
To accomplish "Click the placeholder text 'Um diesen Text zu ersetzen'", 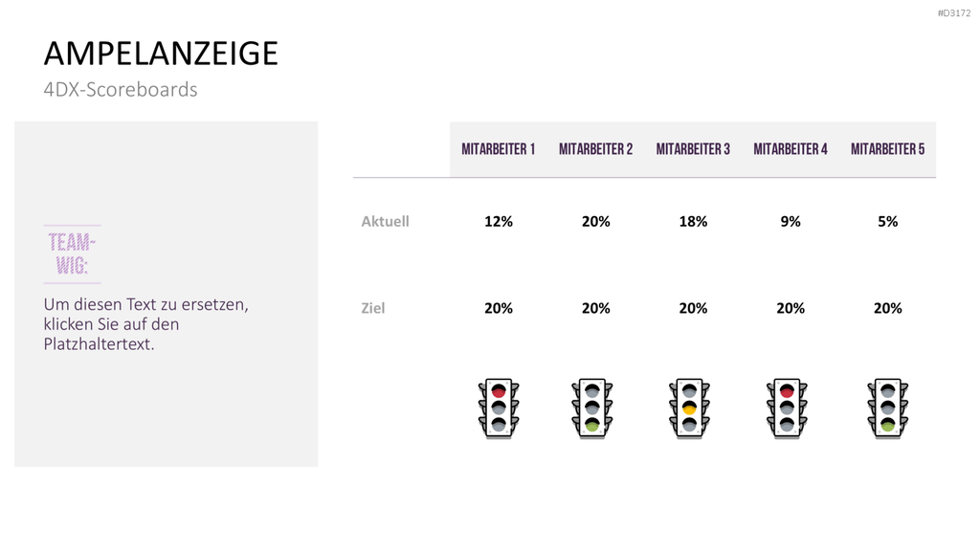I will coord(146,305).
